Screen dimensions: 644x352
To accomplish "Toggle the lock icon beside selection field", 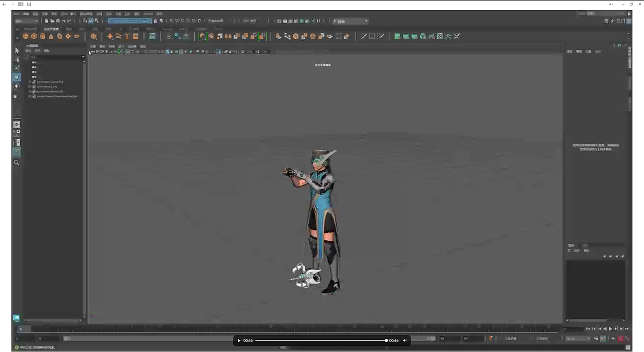I will [155, 21].
